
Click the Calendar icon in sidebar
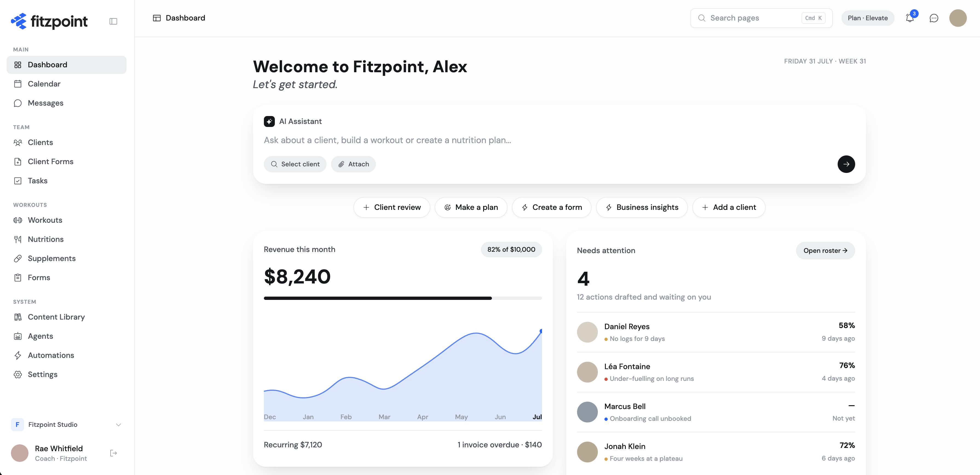18,84
